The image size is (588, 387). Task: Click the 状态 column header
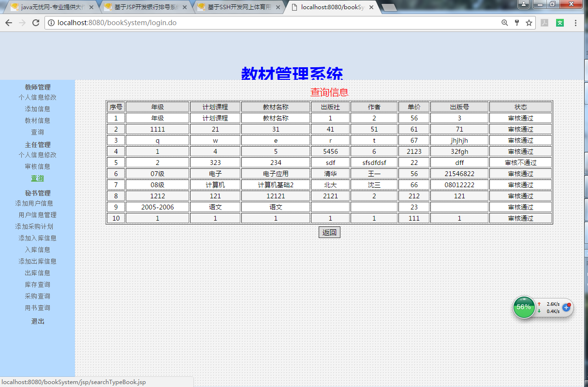tap(521, 107)
